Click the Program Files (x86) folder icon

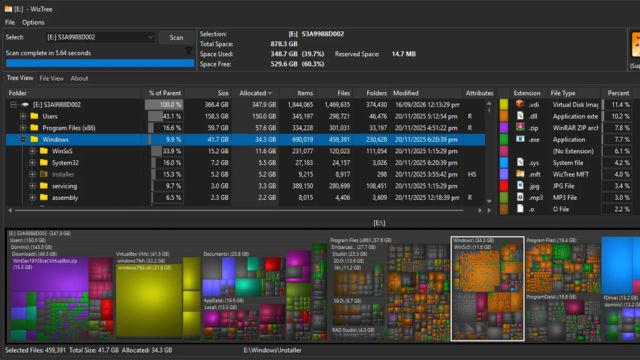point(34,128)
